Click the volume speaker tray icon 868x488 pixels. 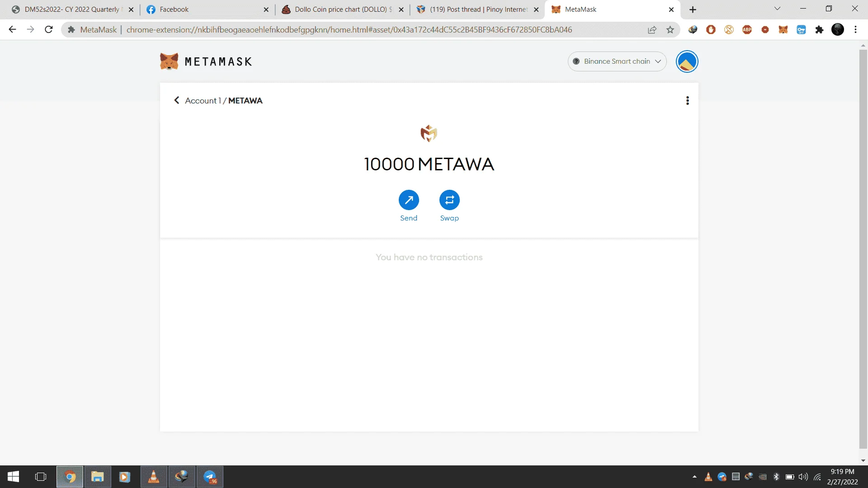tap(803, 477)
